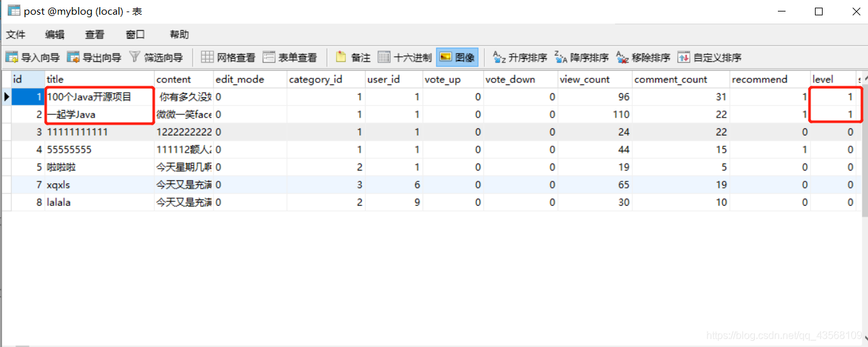Switch to 表单查看 form view
868x347 pixels.
[x=290, y=58]
